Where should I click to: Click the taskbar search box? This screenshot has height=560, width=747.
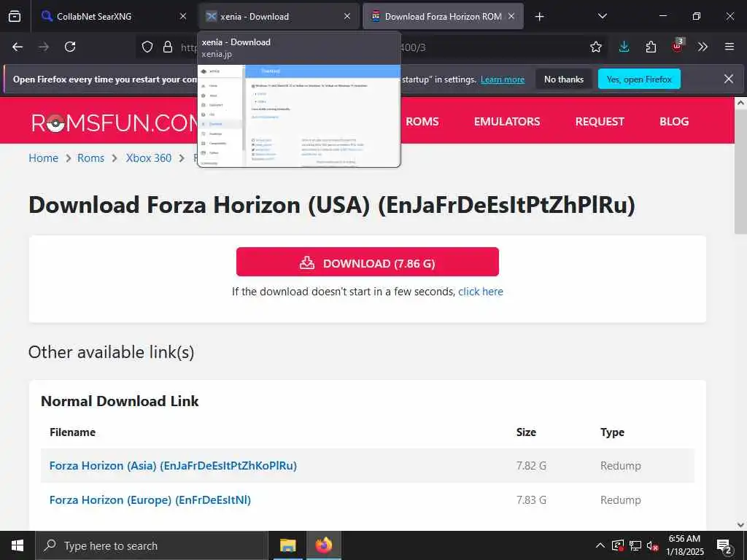tap(152, 545)
